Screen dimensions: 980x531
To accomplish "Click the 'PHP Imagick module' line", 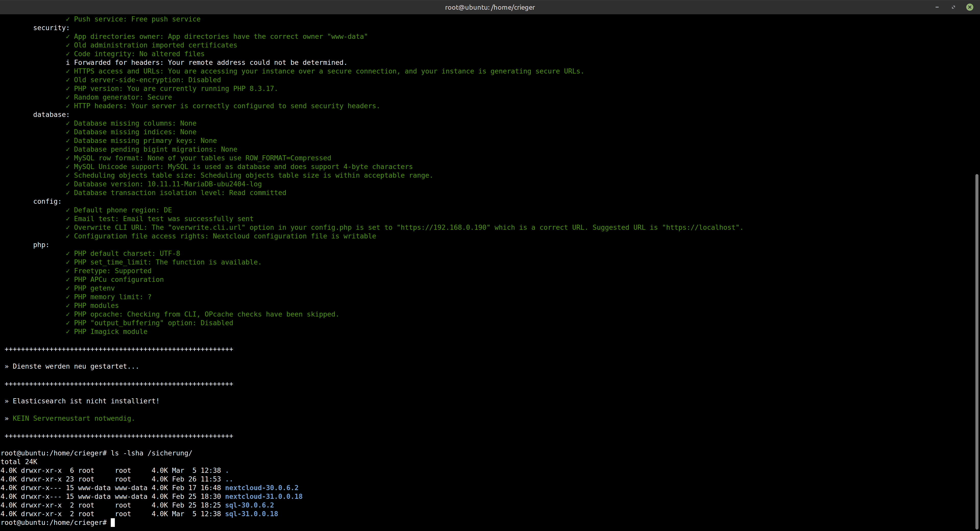I will click(x=106, y=332).
